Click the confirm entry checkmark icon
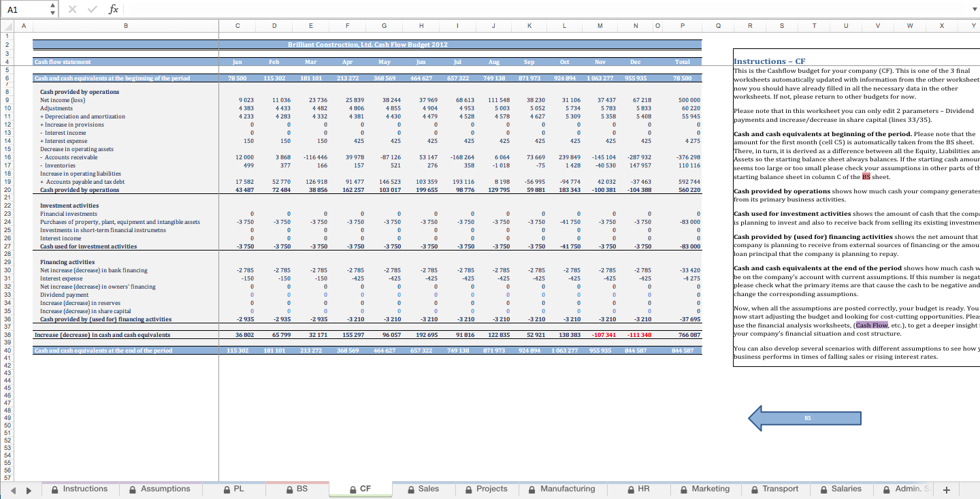The height and width of the screenshot is (499, 980). 94,10
